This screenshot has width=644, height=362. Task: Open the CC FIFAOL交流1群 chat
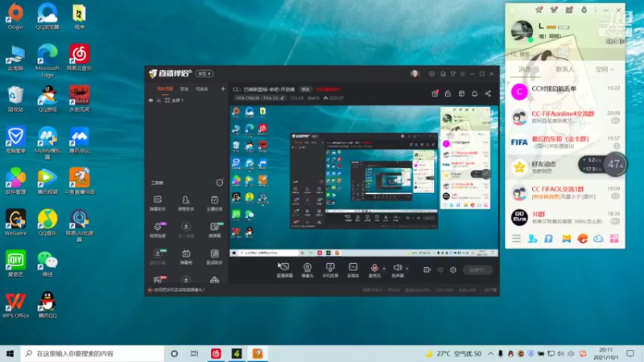(x=565, y=192)
